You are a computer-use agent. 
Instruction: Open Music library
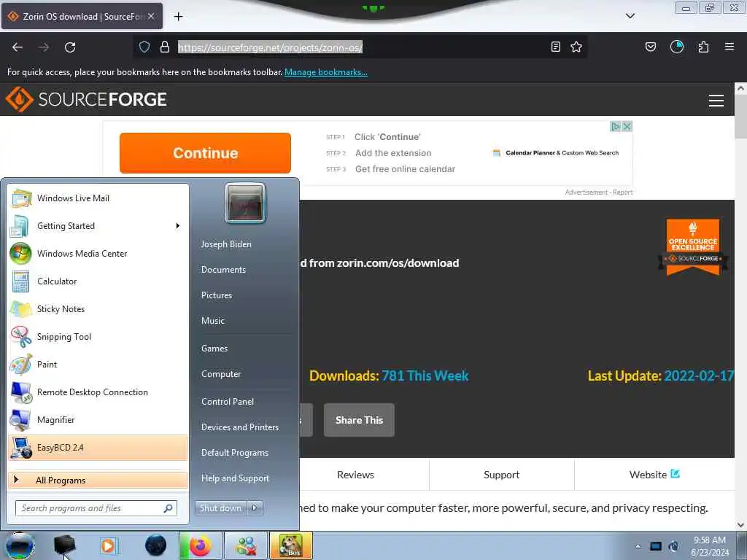click(213, 321)
